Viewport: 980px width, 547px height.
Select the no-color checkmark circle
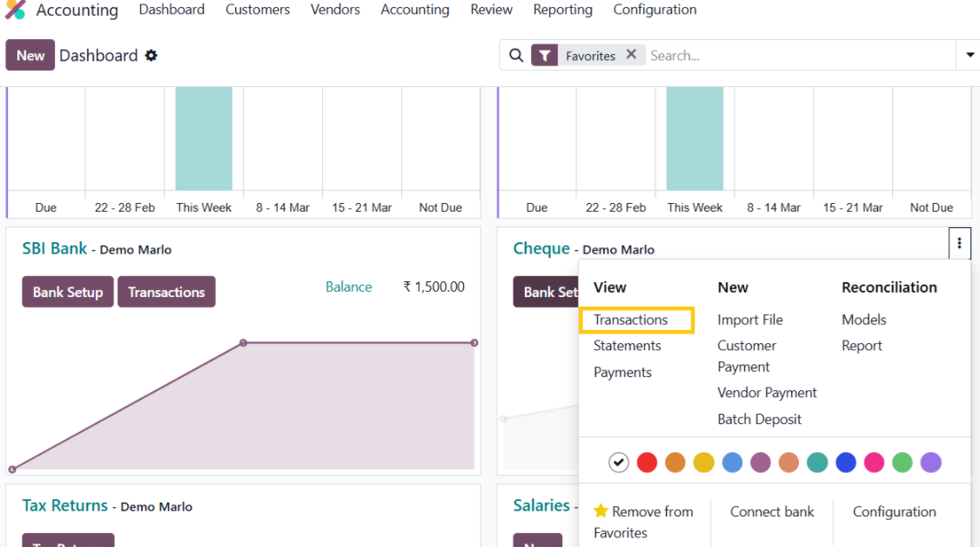click(x=619, y=463)
